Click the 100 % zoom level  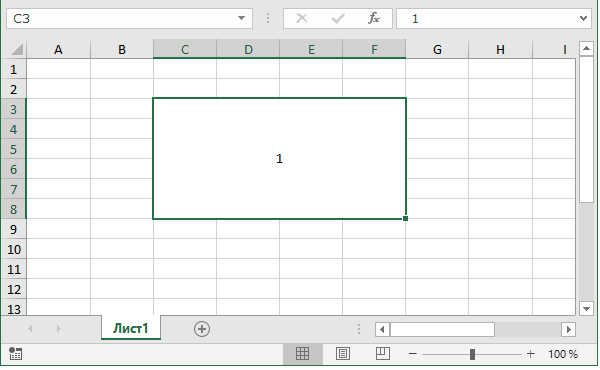coord(562,354)
